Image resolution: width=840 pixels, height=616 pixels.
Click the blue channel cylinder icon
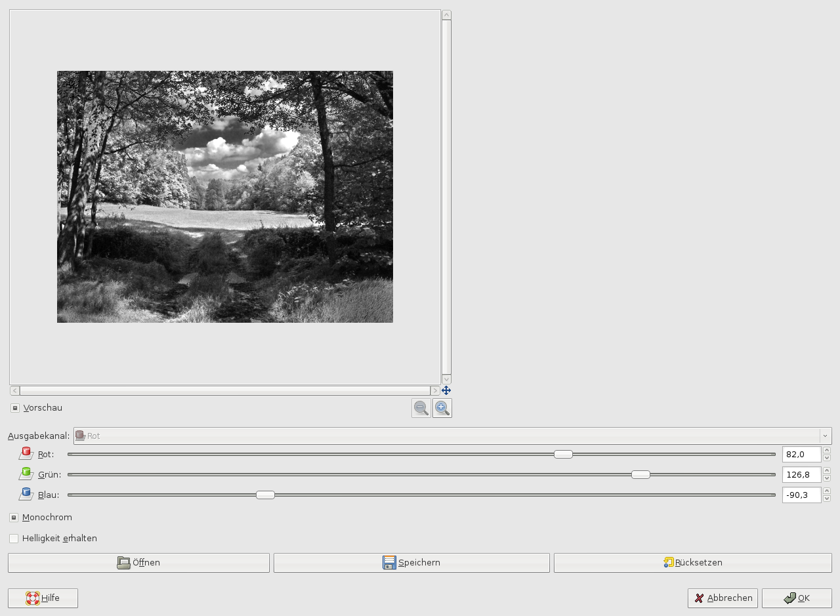[x=26, y=494]
